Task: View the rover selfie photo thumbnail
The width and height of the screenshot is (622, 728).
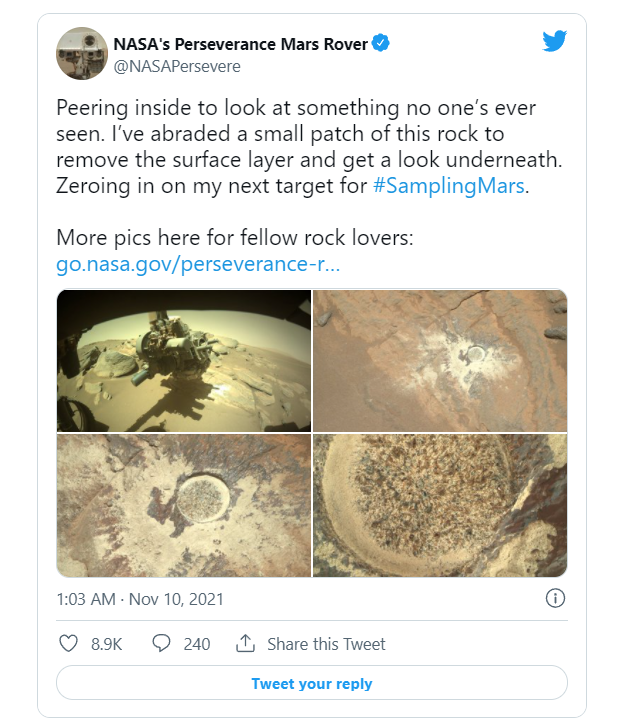Action: [x=184, y=360]
